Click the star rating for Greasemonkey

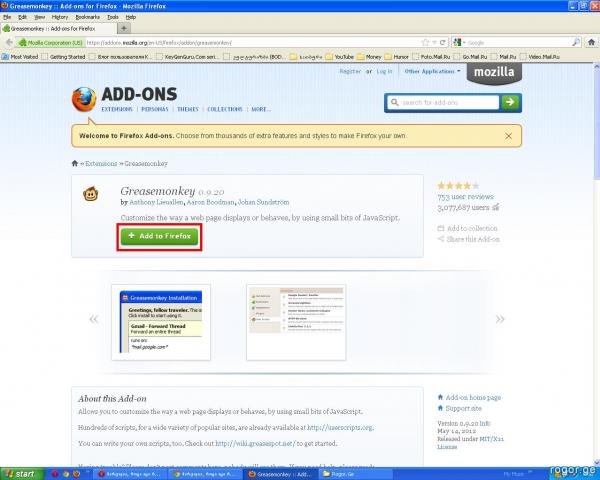click(x=458, y=186)
